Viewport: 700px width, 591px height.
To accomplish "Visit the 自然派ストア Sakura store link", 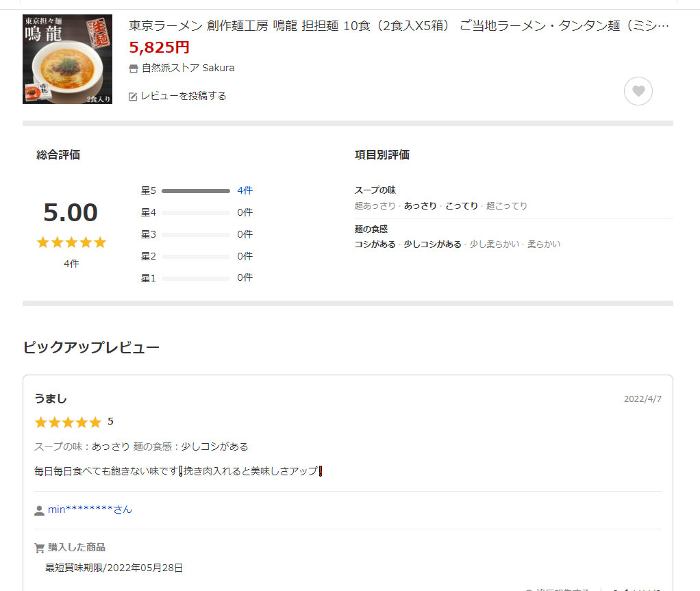I will tap(188, 68).
